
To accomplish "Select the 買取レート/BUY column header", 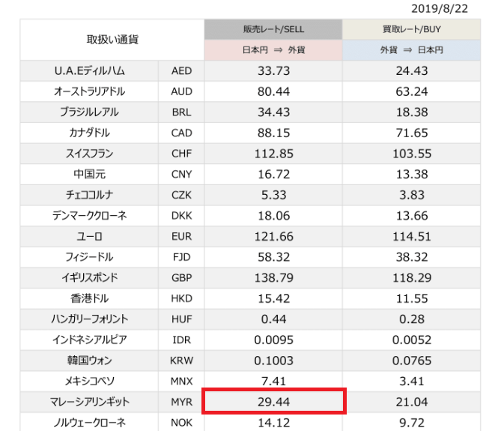I will pyautogui.click(x=411, y=29).
